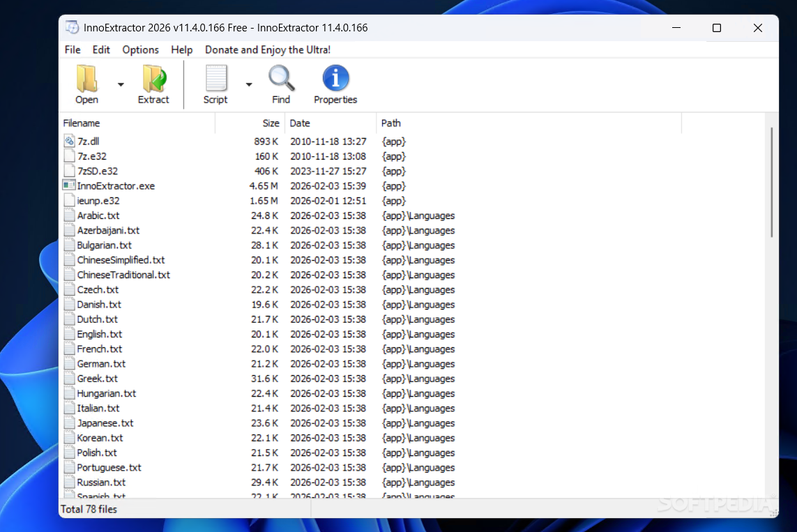Expand the Open button dropdown arrow
The width and height of the screenshot is (797, 532).
121,84
